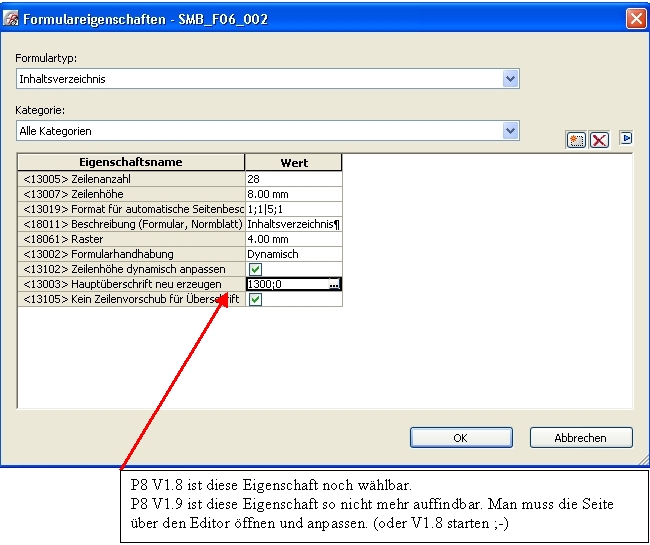Select the <13102> Zeilenhöhe dynamisch anpassen label

click(131, 269)
